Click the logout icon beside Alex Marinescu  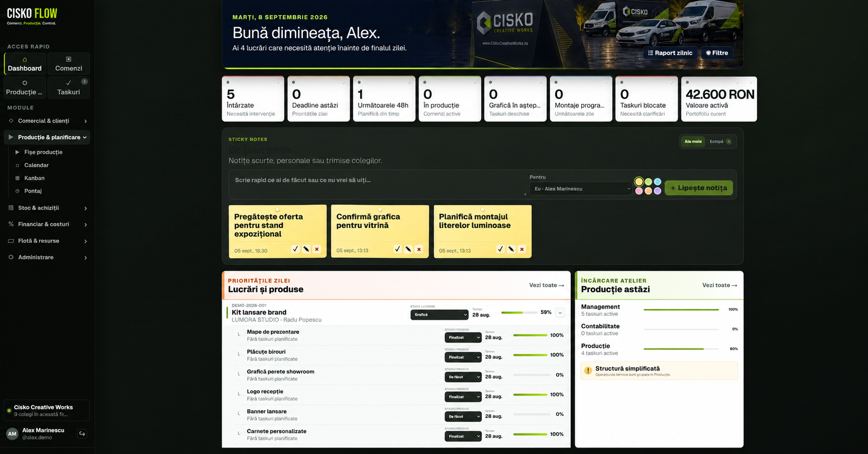(x=82, y=433)
